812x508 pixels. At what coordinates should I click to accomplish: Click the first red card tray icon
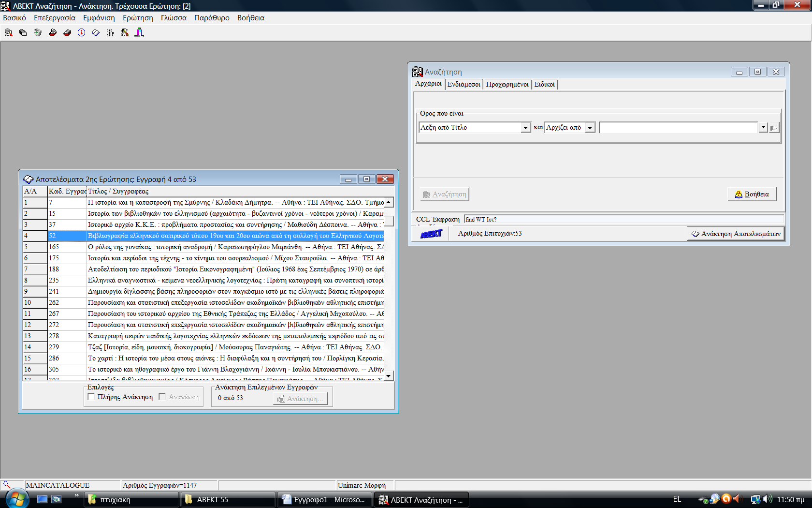click(52, 32)
